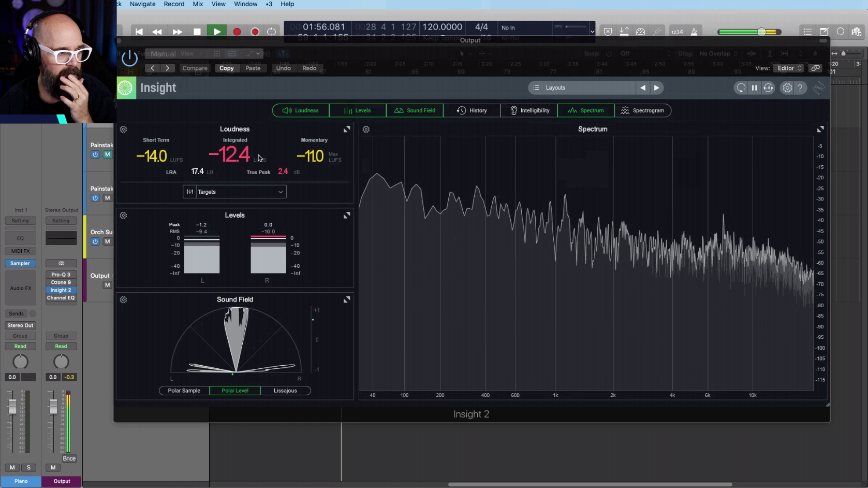Stop playback with the Stop button
868x488 pixels.
tap(197, 32)
